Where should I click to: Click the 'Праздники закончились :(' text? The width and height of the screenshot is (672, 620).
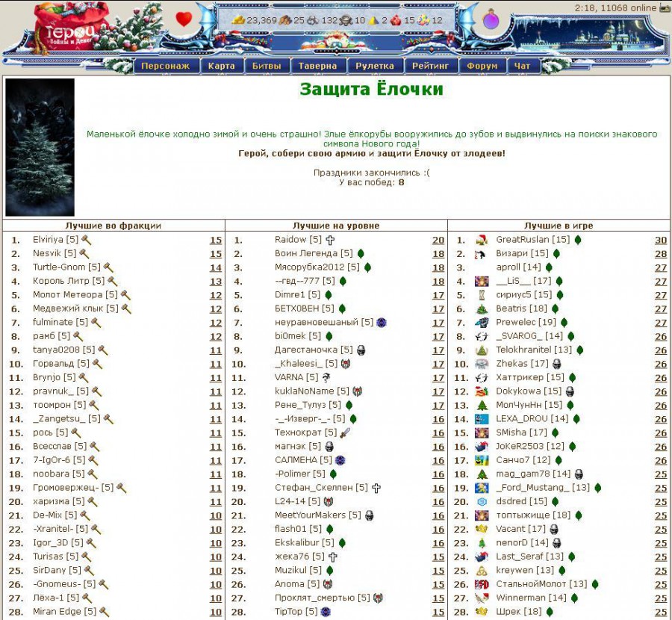372,173
